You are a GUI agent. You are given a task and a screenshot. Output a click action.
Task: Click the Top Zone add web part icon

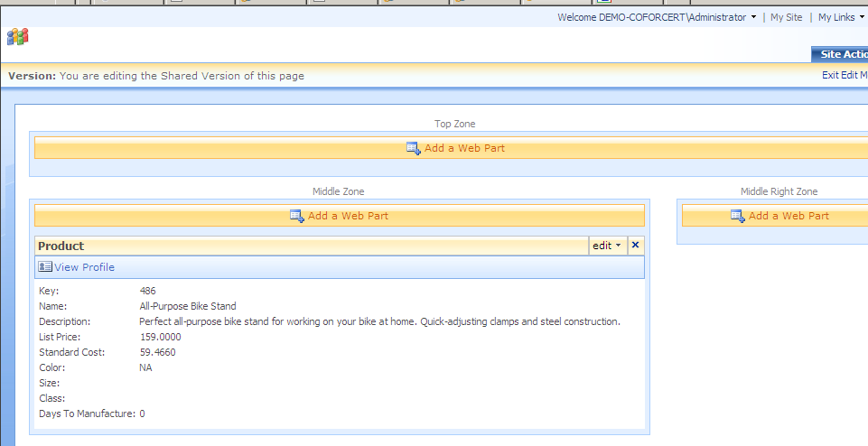pyautogui.click(x=413, y=148)
